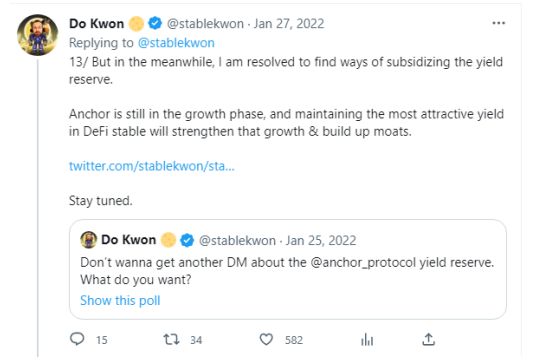Click the 582 likes count

[294, 340]
